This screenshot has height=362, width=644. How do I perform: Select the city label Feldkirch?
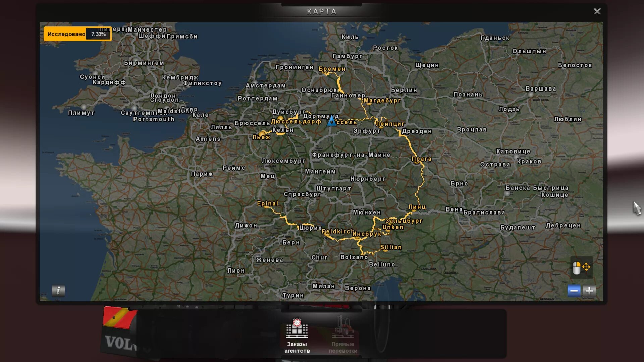(x=337, y=232)
